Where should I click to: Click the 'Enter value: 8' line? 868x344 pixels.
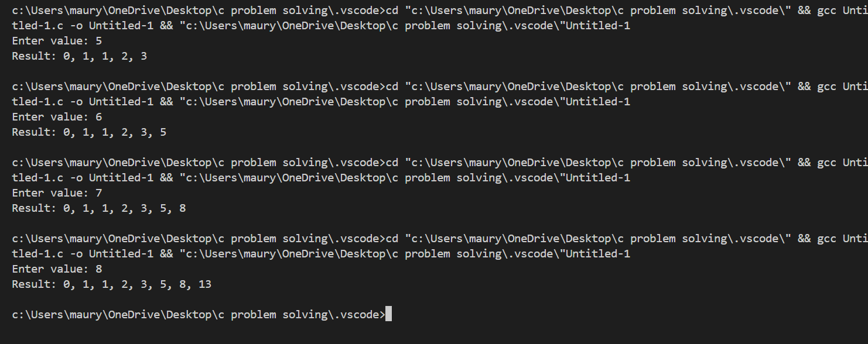click(57, 269)
